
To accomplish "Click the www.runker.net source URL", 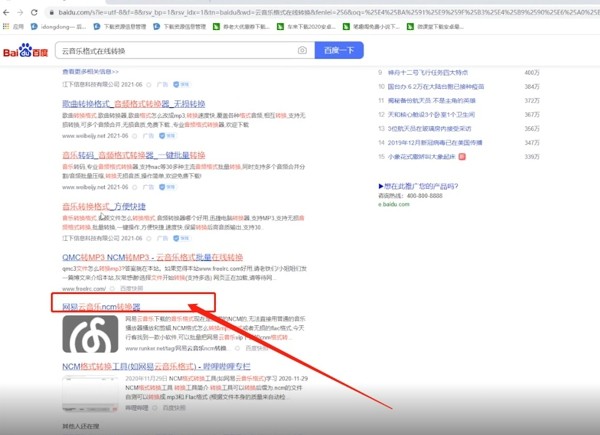I will [178, 348].
